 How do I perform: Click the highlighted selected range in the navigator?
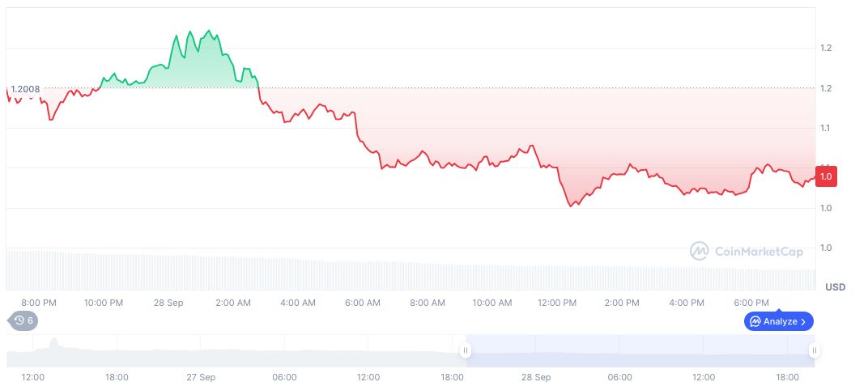640,351
